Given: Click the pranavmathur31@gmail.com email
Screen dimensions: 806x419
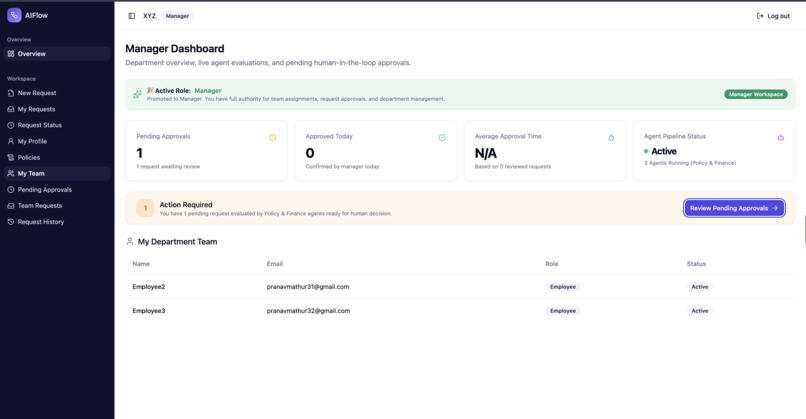Looking at the screenshot, I should click(307, 287).
